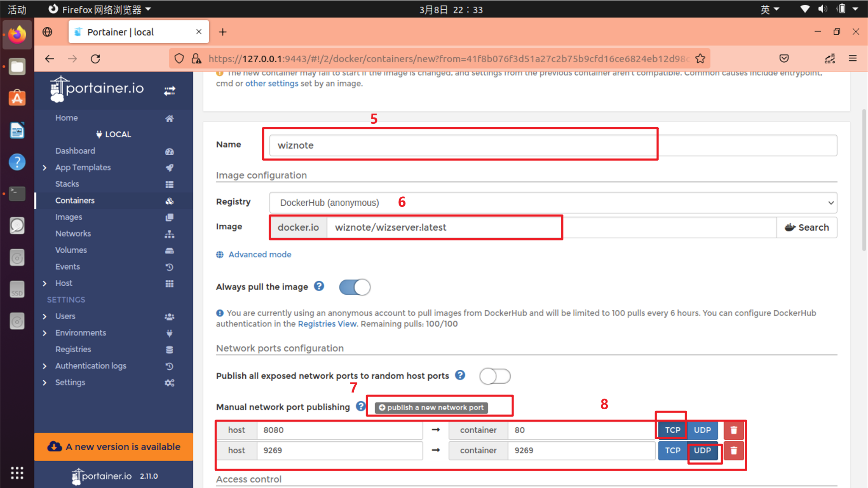Click the Stacks menu icon
This screenshot has height=488, width=868.
coord(170,184)
